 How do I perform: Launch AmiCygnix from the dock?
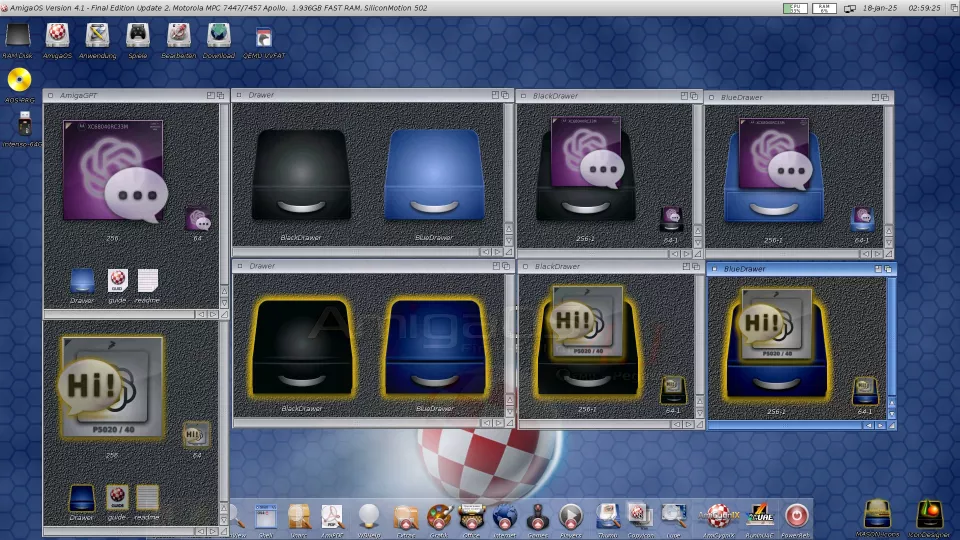pos(718,515)
